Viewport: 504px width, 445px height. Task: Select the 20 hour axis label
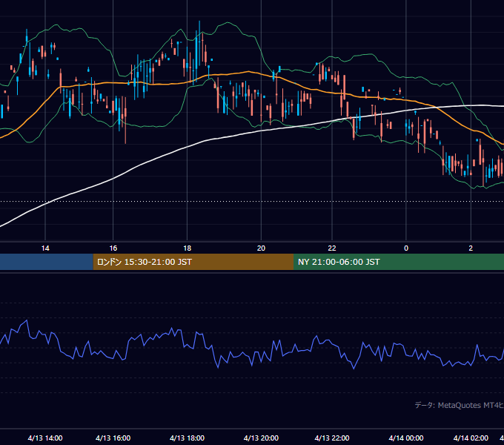(261, 248)
